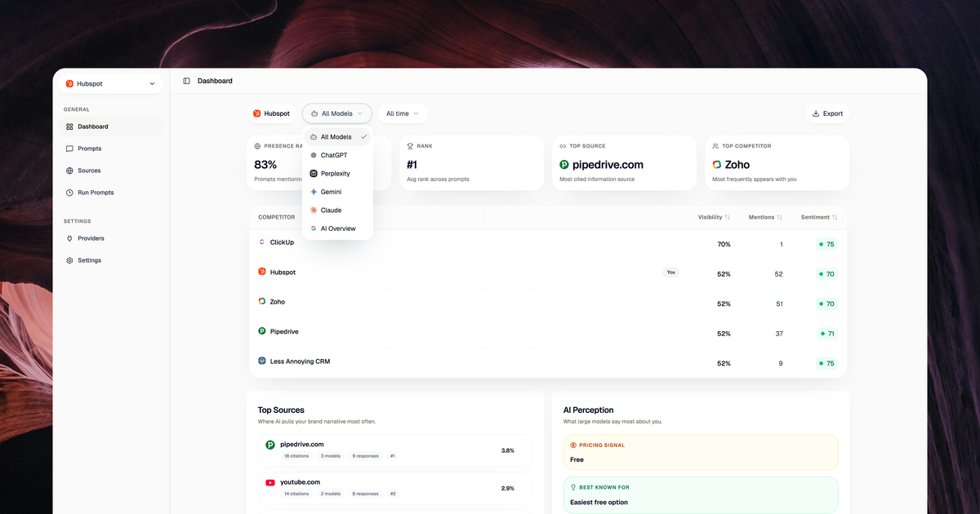Click the Providers plug icon
Screen dimensions: 980x514
click(69, 238)
